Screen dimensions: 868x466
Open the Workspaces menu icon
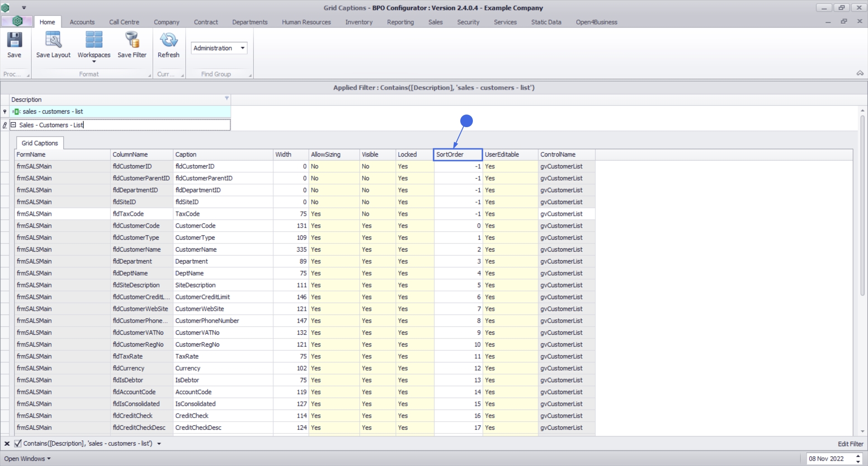[94, 40]
